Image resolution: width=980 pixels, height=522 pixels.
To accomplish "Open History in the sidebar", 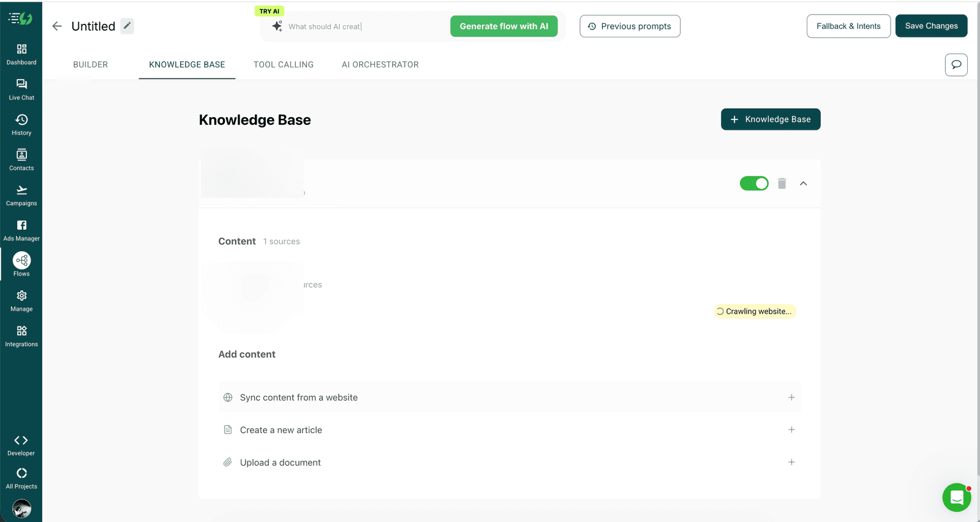I will click(21, 124).
